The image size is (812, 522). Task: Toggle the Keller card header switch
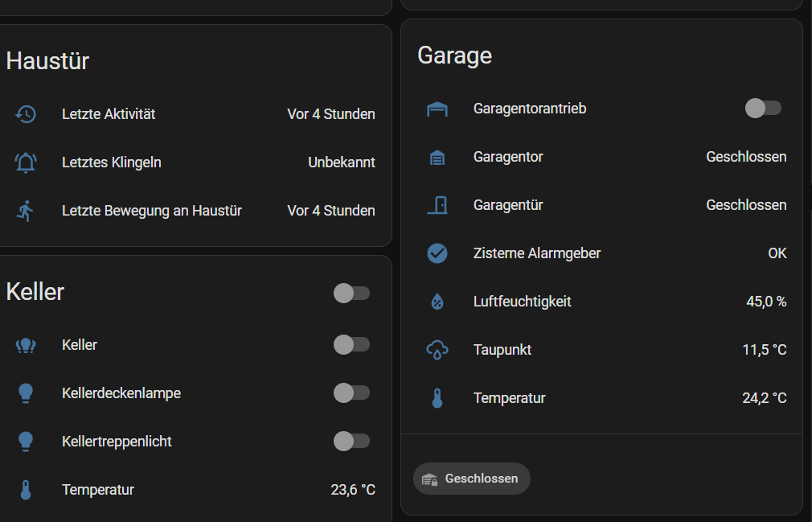[351, 293]
